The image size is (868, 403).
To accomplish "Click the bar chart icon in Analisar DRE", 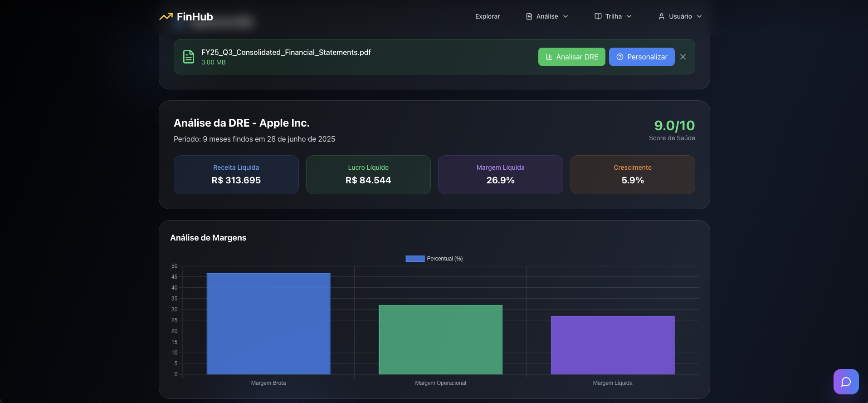I will click(x=549, y=57).
